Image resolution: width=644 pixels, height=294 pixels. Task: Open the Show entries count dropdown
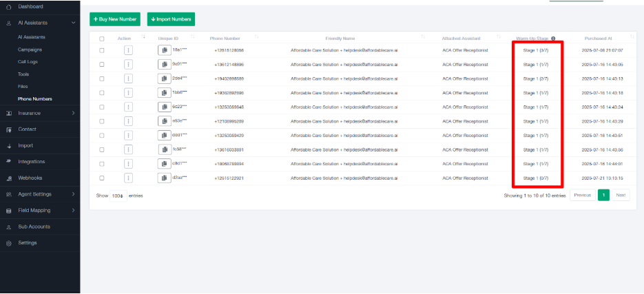click(x=118, y=196)
